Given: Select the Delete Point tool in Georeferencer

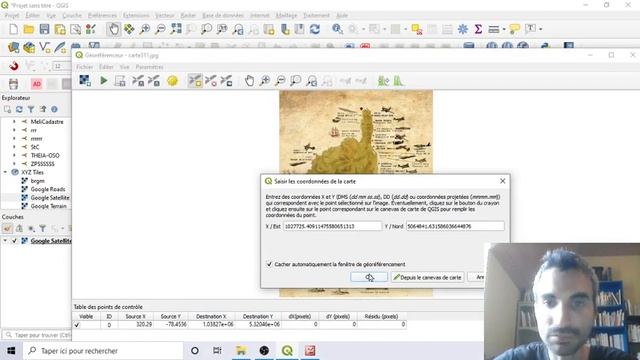Looking at the screenshot, I should [x=211, y=80].
